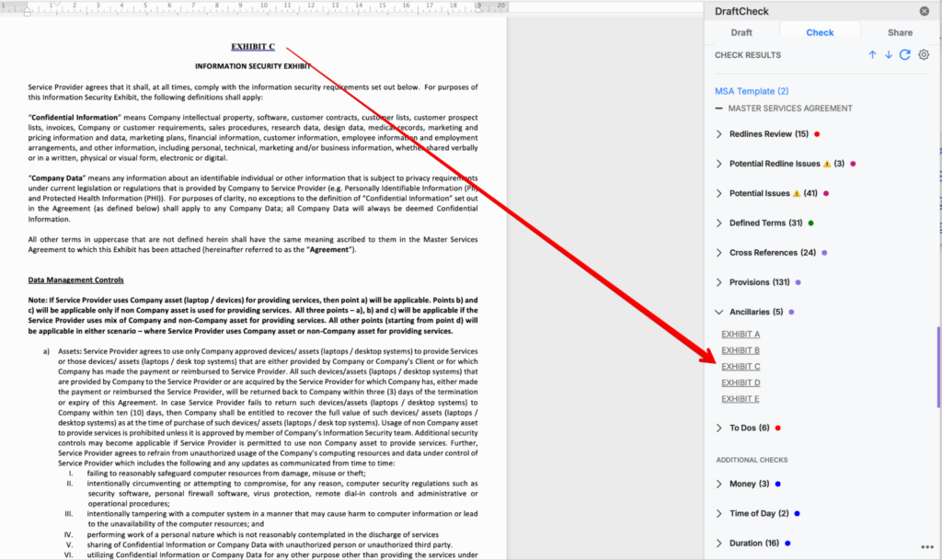
Task: Click the up arrow for previous result
Action: pyautogui.click(x=872, y=55)
